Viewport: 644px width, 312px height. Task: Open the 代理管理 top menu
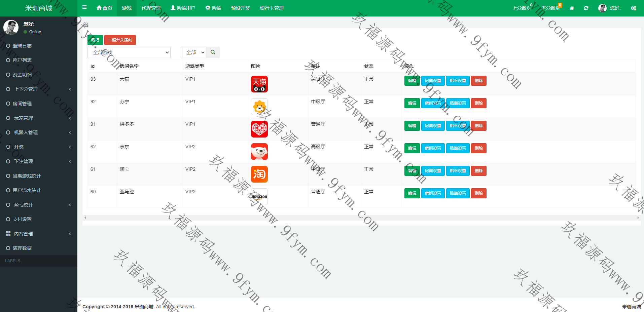coord(151,8)
